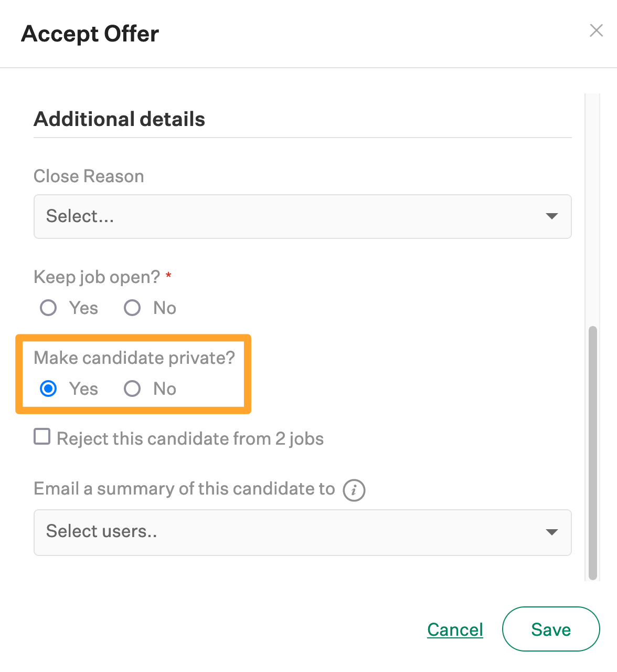This screenshot has height=672, width=617.
Task: Choose Yes for Keep job open
Action: pos(48,308)
